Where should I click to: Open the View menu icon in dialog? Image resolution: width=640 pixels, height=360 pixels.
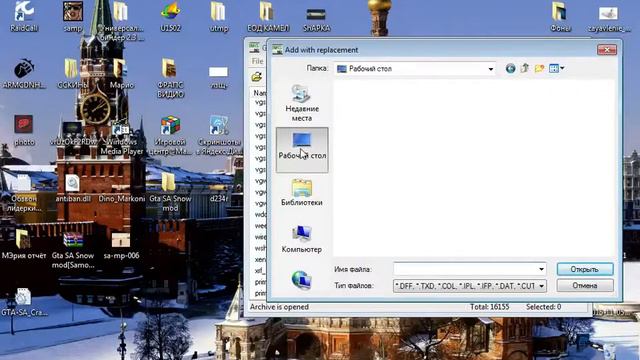click(556, 69)
